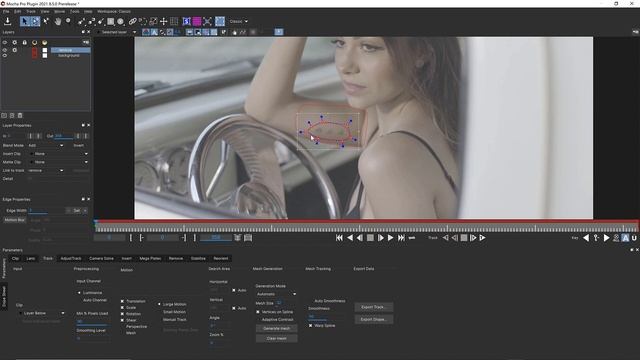Delete layer with trash icon
Viewport: 640px width, 360px height.
point(20,116)
